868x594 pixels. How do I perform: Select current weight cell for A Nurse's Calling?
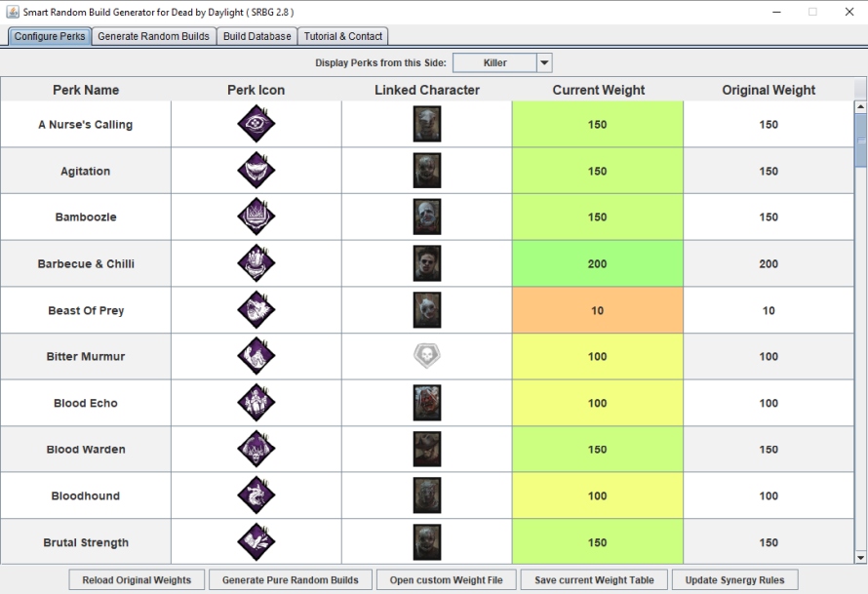pyautogui.click(x=598, y=124)
